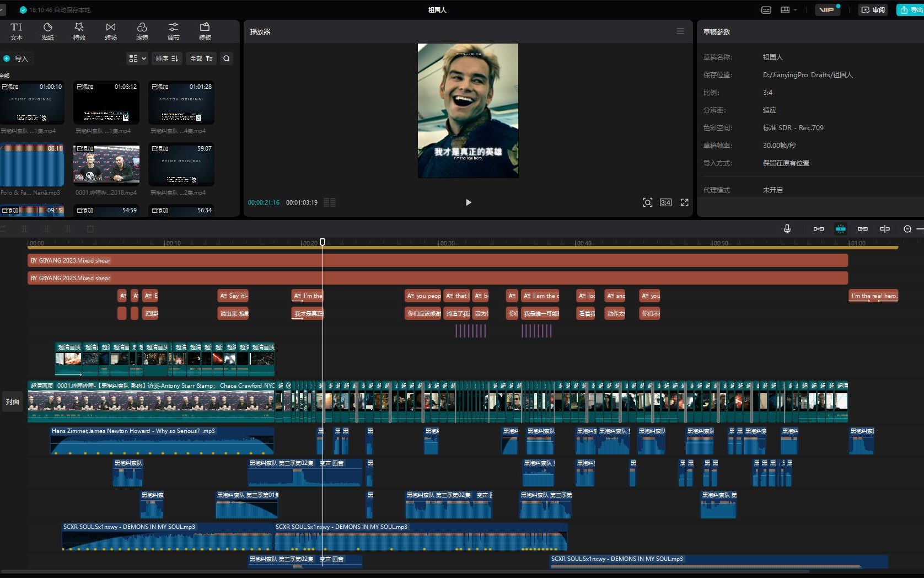Image resolution: width=924 pixels, height=578 pixels.
Task: Select the Hans Zimmer Why so Serious audio clip
Action: click(x=162, y=440)
